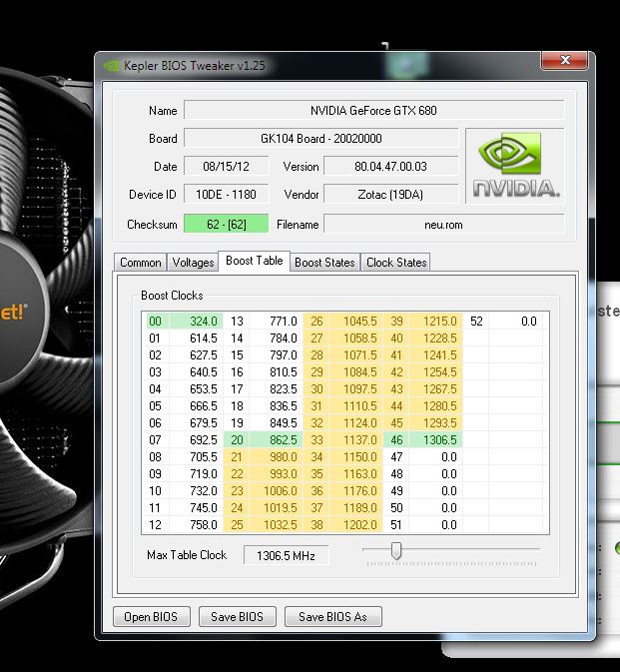Image resolution: width=620 pixels, height=672 pixels.
Task: Select boost clock value 849.5
Action: click(x=277, y=423)
